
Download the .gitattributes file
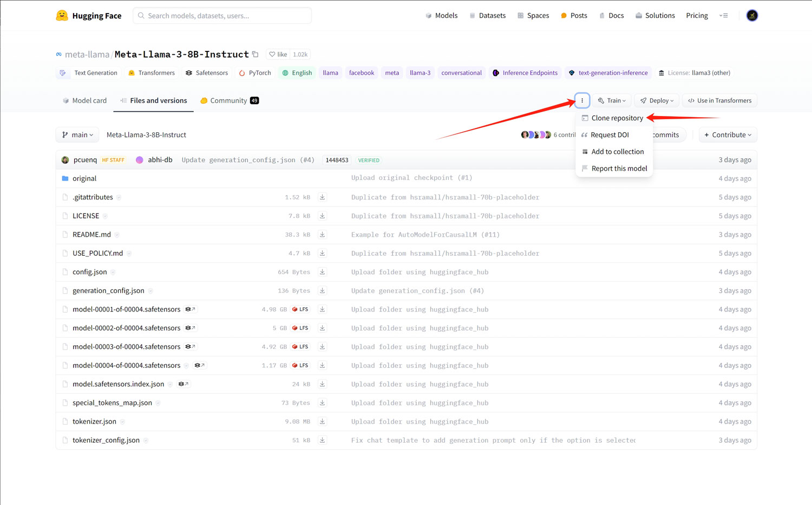click(x=322, y=197)
